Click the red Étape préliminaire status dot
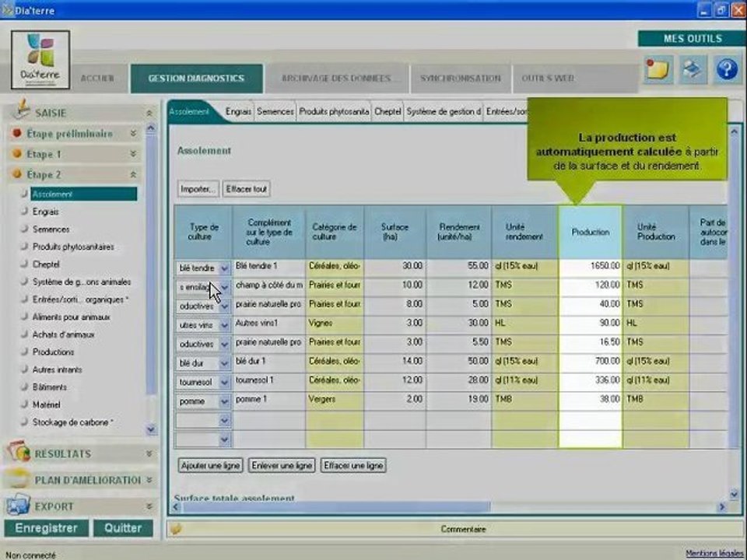The image size is (747, 560). [x=17, y=133]
